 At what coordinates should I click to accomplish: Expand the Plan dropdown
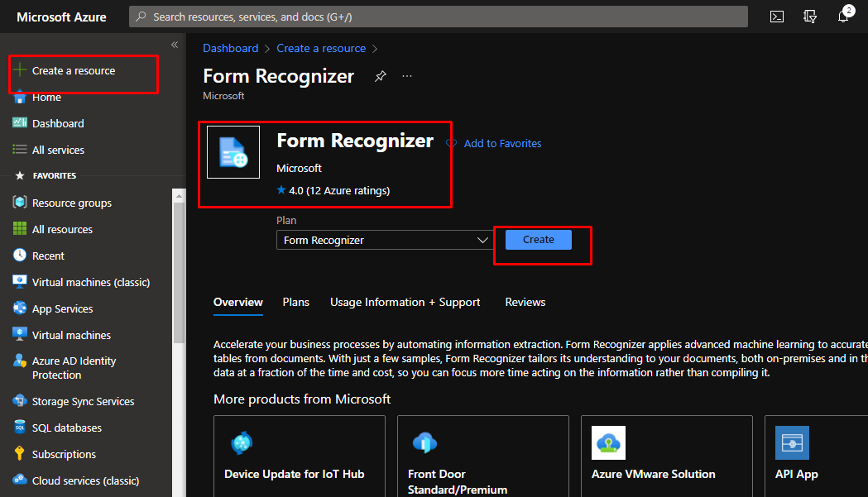pyautogui.click(x=386, y=240)
